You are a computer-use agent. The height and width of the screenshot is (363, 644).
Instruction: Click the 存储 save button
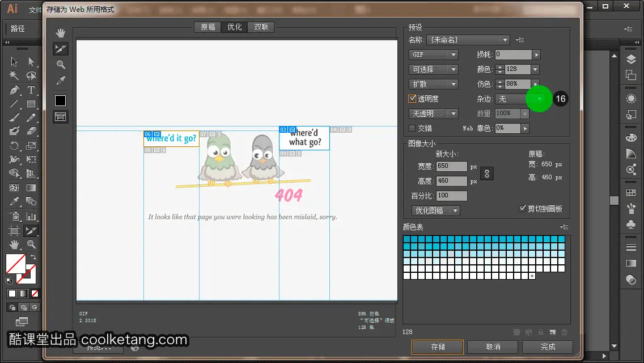(438, 347)
